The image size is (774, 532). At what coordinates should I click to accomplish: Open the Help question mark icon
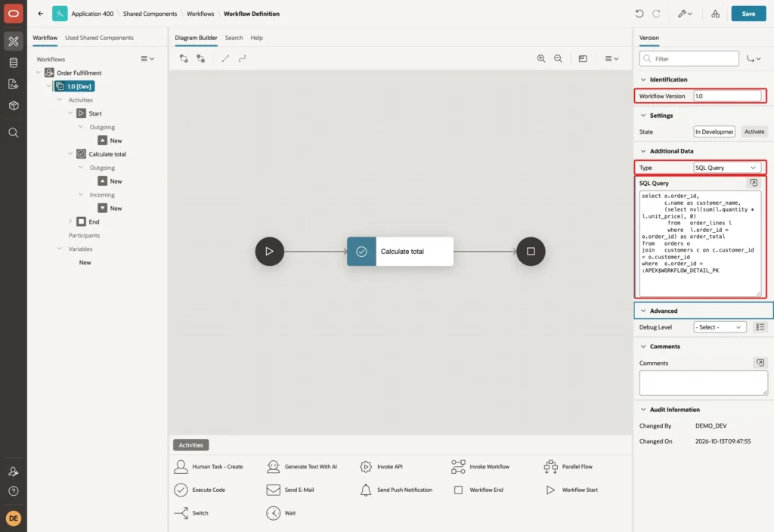pyautogui.click(x=14, y=491)
